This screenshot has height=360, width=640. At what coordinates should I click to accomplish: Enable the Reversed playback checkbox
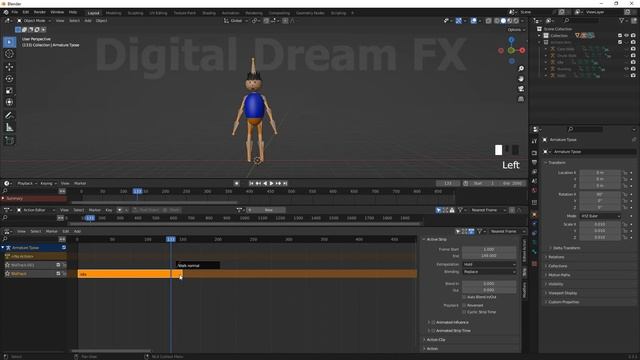click(x=464, y=305)
